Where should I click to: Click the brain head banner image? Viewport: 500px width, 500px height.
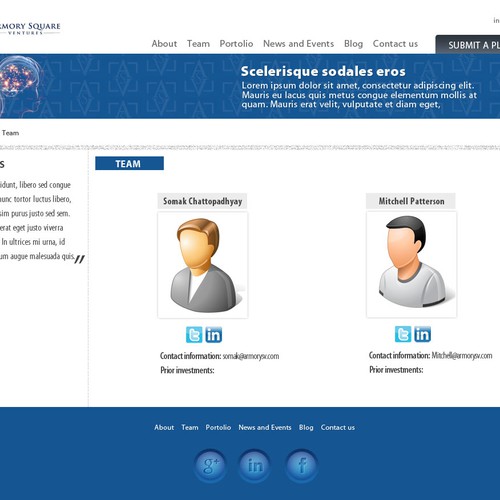tap(21, 86)
